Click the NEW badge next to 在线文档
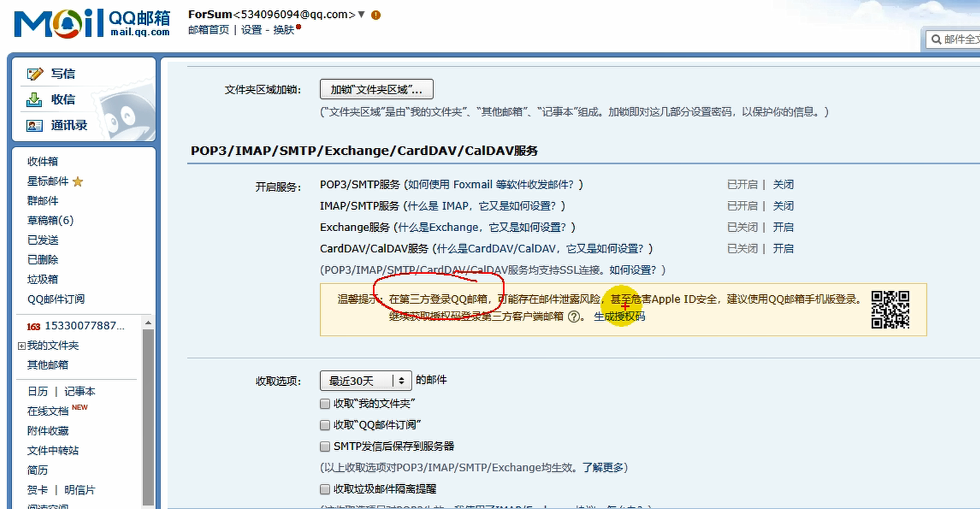Image resolution: width=980 pixels, height=509 pixels. click(80, 407)
